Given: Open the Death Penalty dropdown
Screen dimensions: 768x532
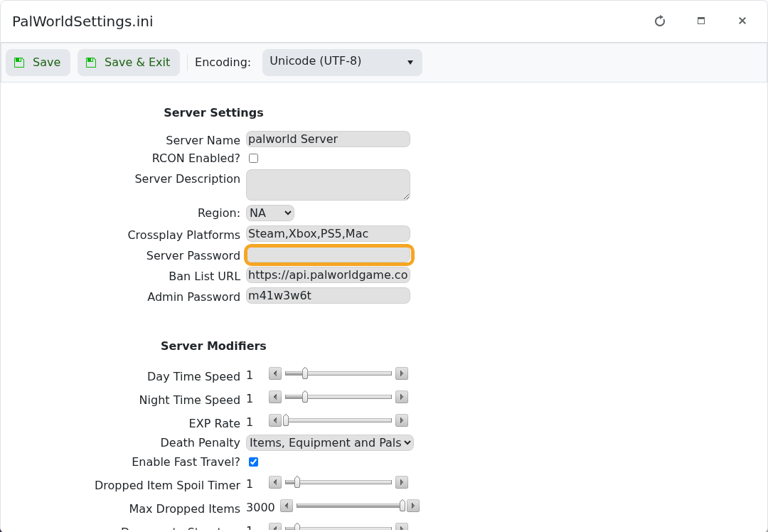Looking at the screenshot, I should (x=330, y=443).
